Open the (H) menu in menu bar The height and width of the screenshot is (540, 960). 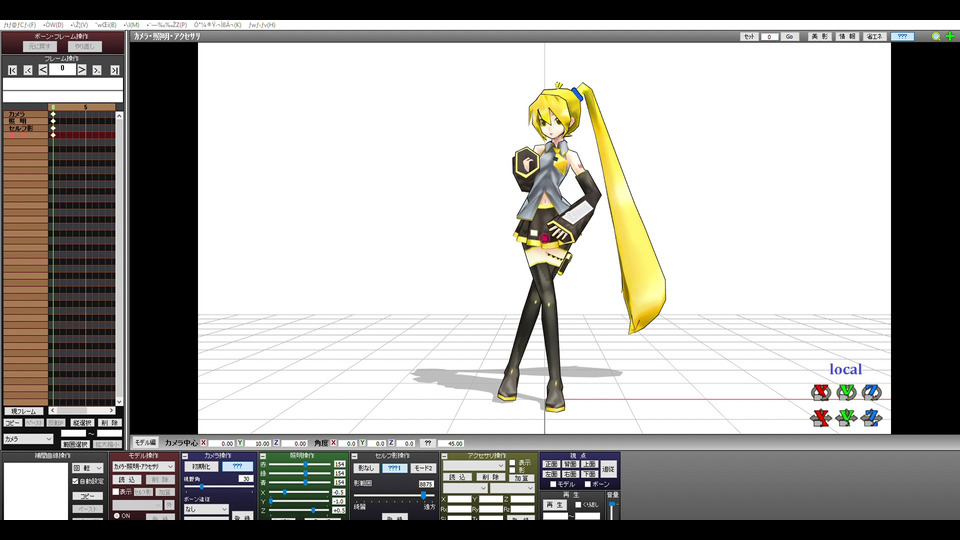[262, 25]
